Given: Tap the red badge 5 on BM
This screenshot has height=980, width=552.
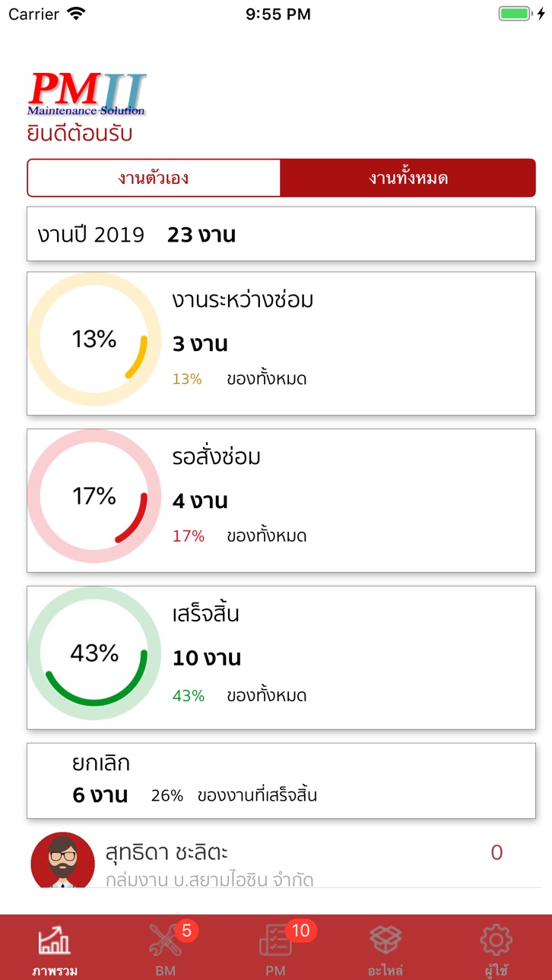Looking at the screenshot, I should click(x=186, y=930).
